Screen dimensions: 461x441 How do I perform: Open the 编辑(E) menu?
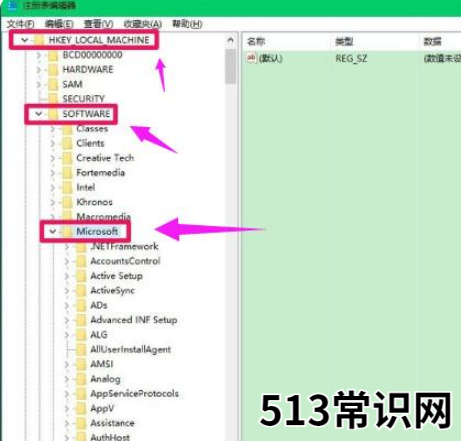[59, 24]
